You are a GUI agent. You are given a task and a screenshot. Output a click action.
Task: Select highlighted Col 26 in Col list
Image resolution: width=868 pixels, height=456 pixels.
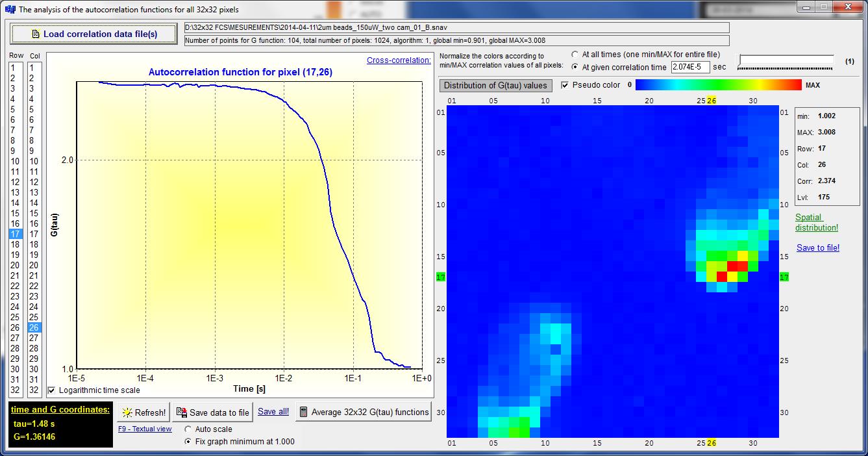[34, 327]
